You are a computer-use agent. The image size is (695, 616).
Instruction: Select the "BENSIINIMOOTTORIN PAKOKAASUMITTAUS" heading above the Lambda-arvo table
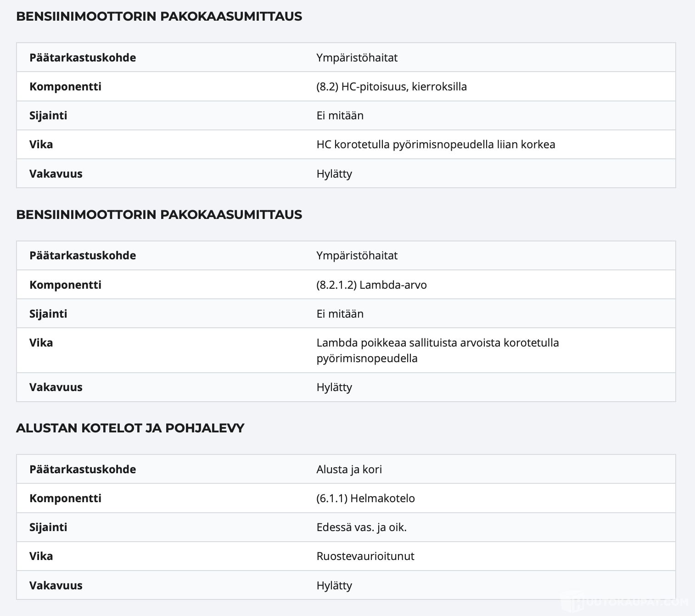pyautogui.click(x=159, y=214)
